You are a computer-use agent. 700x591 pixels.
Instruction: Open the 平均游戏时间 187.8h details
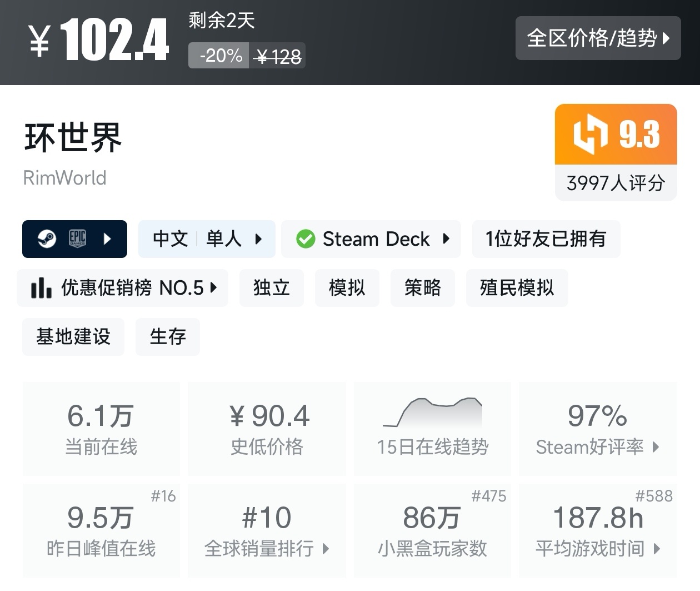[x=598, y=531]
